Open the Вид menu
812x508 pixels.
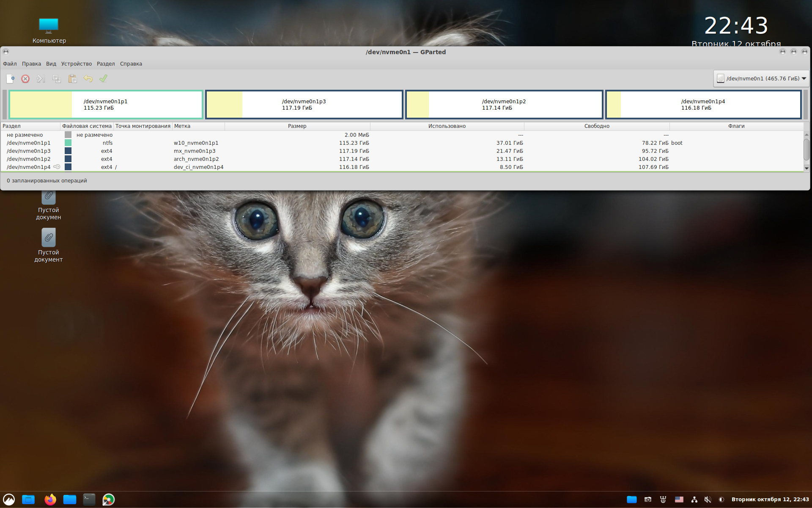(x=51, y=64)
